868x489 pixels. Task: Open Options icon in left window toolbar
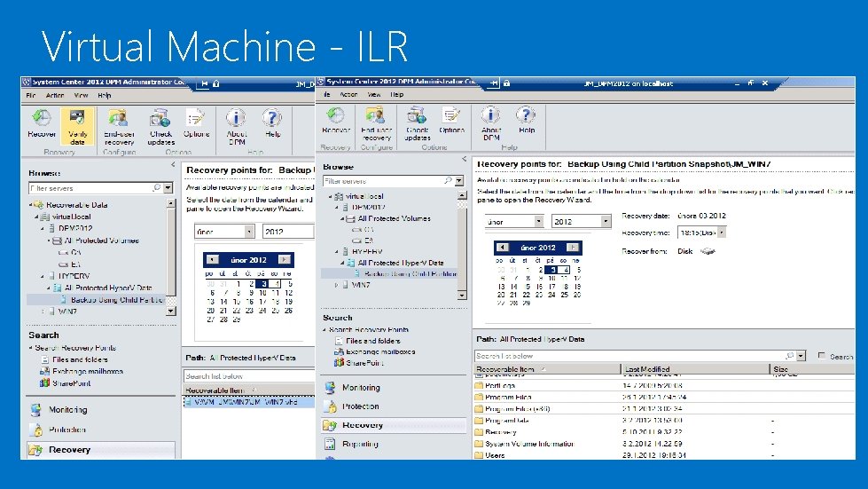click(196, 123)
